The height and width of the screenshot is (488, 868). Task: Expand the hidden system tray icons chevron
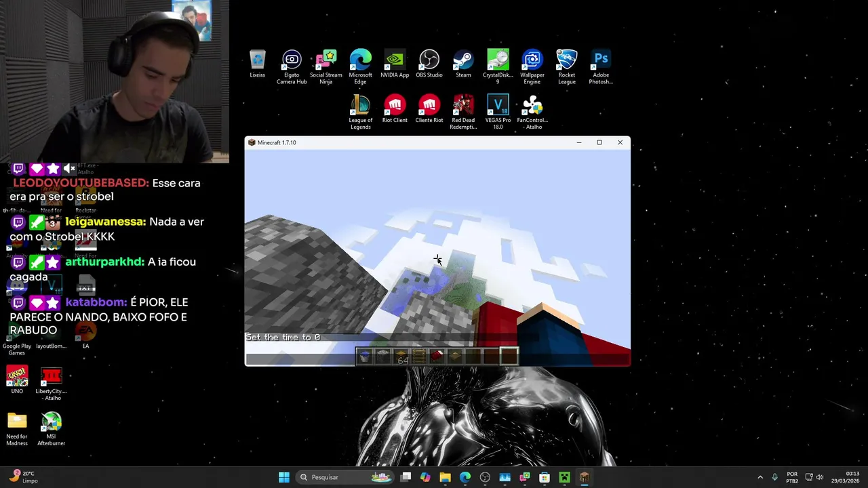(x=759, y=477)
